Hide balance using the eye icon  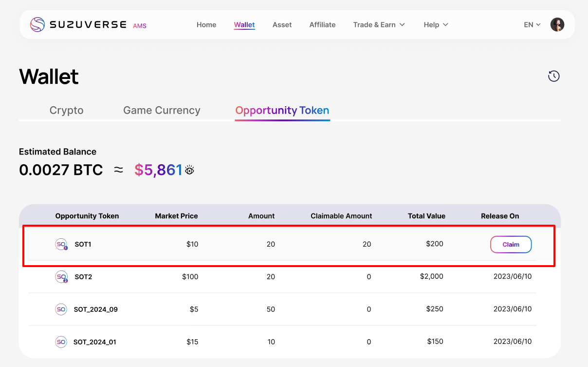[189, 170]
